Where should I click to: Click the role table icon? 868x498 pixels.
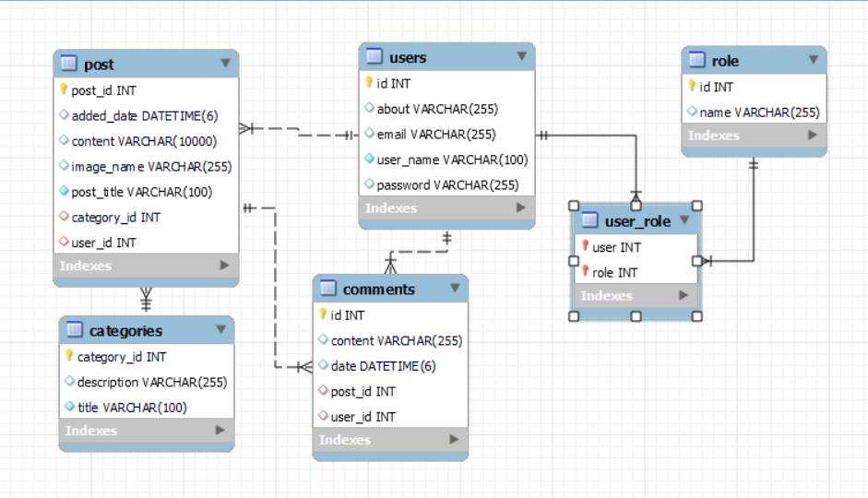[x=697, y=60]
